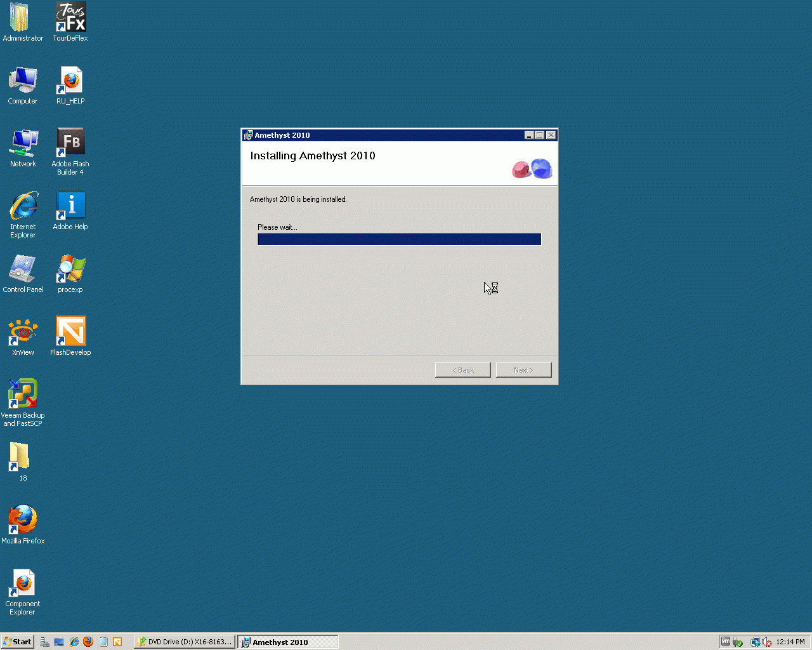Select the Computer desktop icon
The image size is (812, 650).
click(x=23, y=85)
